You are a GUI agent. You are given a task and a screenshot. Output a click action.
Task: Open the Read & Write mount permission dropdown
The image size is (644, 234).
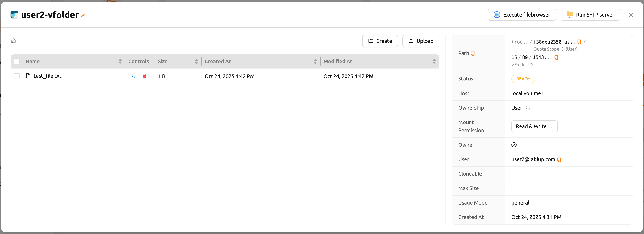click(x=534, y=126)
